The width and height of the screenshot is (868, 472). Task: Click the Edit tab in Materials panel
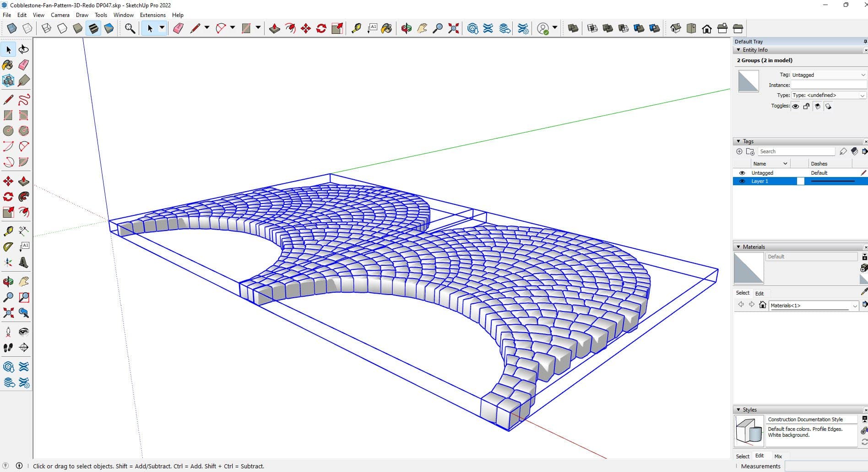coord(759,293)
